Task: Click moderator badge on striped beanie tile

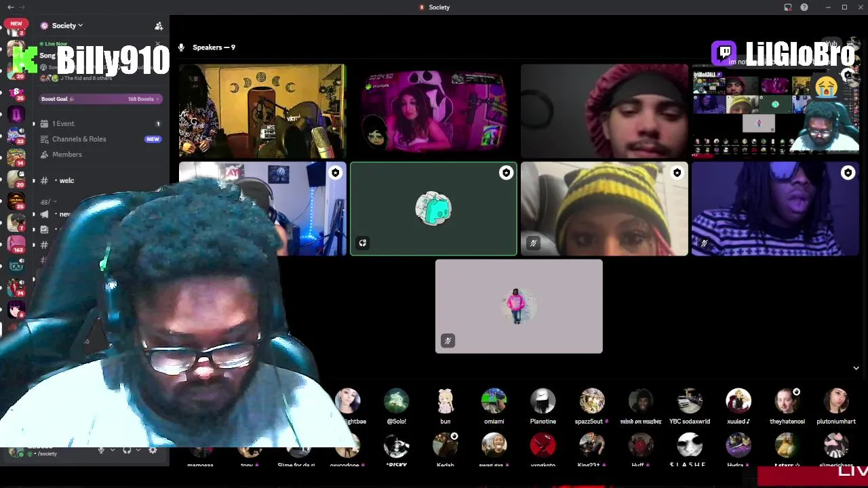Action: pos(677,173)
